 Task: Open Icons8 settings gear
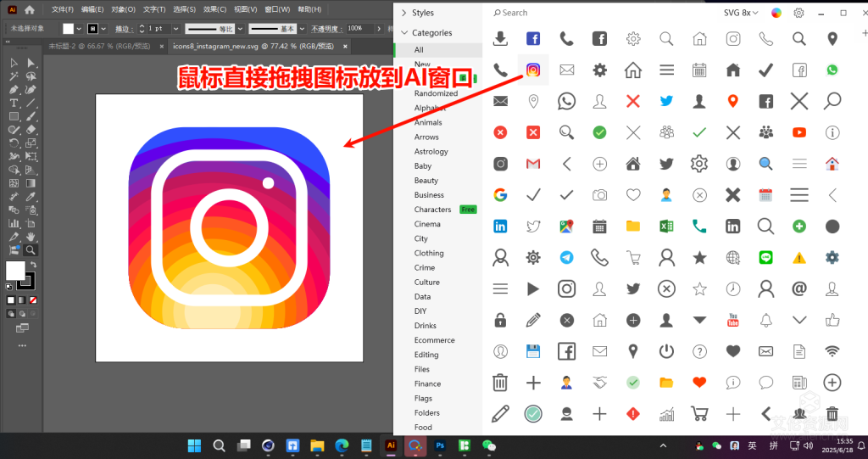click(x=798, y=13)
